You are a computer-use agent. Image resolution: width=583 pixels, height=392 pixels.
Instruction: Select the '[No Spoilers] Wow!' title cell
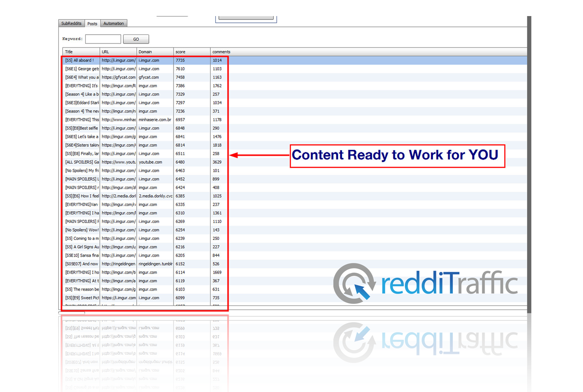[x=81, y=230]
